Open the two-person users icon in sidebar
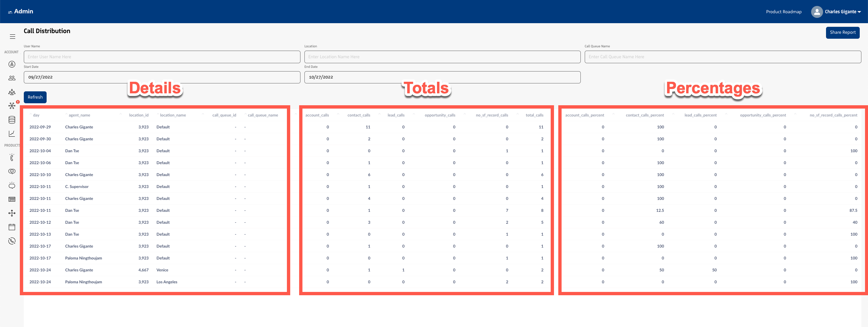The width and height of the screenshot is (868, 327). (x=12, y=78)
